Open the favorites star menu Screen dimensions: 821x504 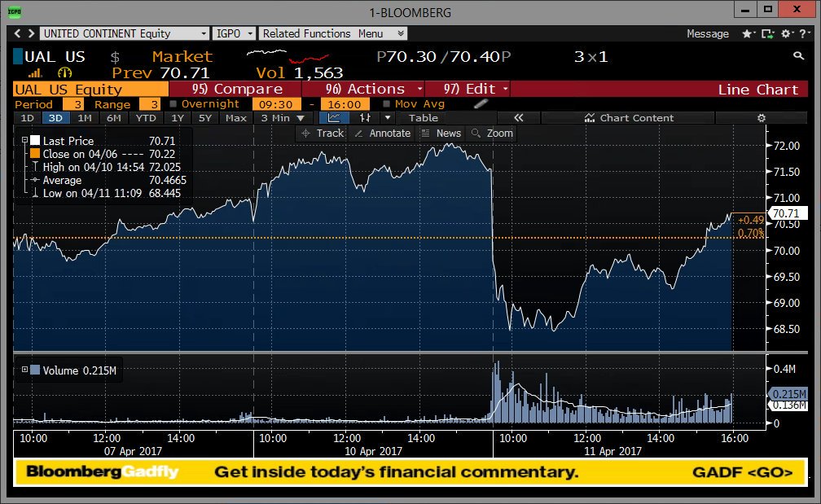pos(748,33)
